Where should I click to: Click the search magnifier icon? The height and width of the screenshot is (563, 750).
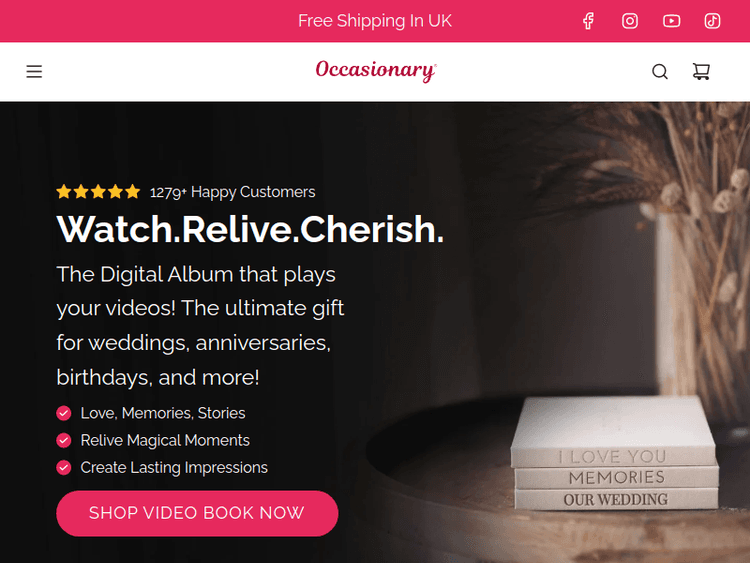(x=660, y=71)
